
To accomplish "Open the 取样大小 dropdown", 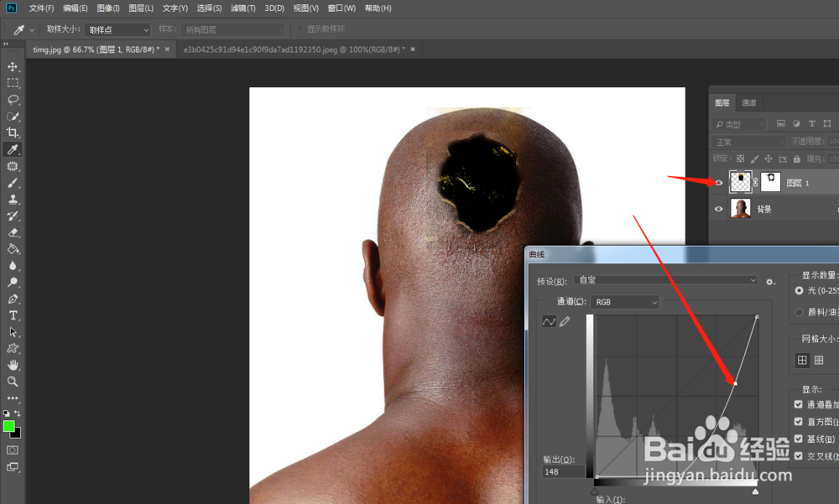I will pyautogui.click(x=117, y=29).
